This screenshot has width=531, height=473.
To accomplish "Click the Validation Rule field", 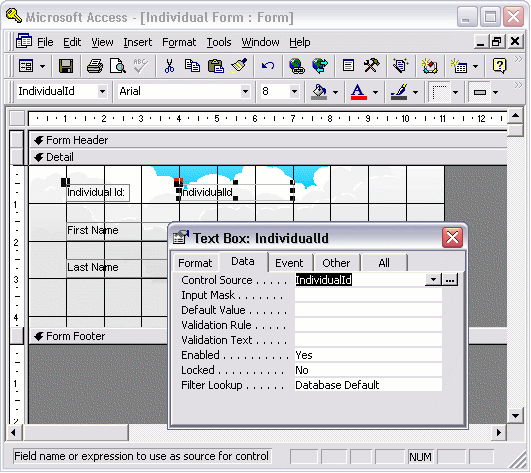I will tap(368, 325).
